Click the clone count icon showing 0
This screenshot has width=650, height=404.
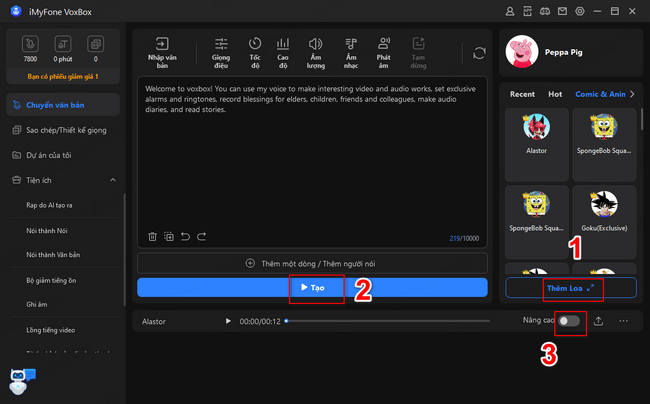95,44
